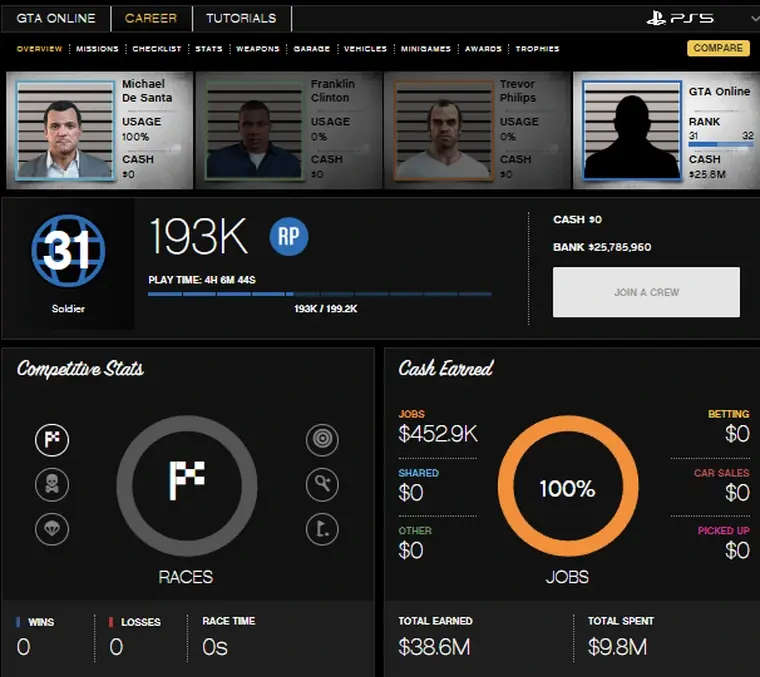Click the Betting $0 amount

click(x=737, y=434)
